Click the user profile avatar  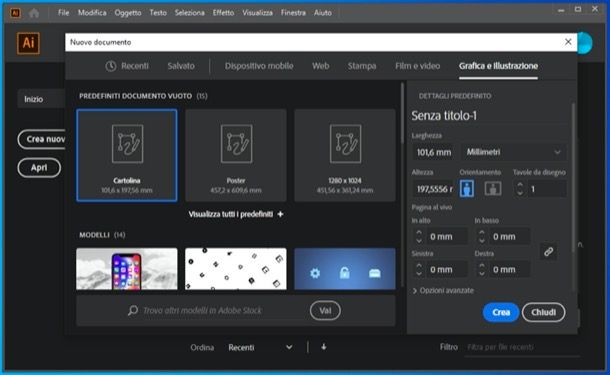pos(585,43)
